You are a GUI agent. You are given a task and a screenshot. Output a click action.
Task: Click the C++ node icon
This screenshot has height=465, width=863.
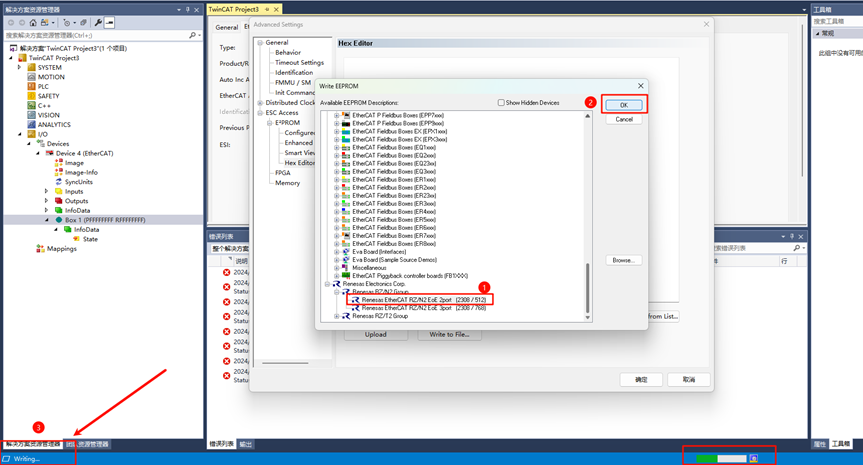31,105
